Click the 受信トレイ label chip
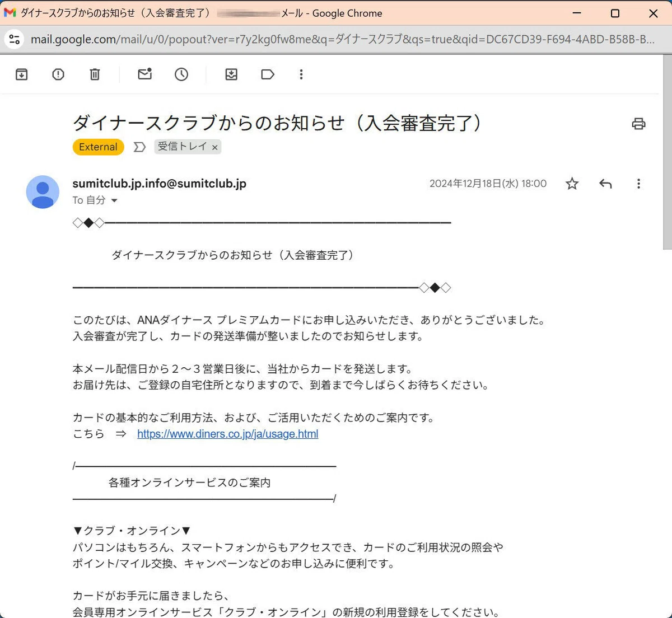The width and height of the screenshot is (672, 618). tap(182, 147)
